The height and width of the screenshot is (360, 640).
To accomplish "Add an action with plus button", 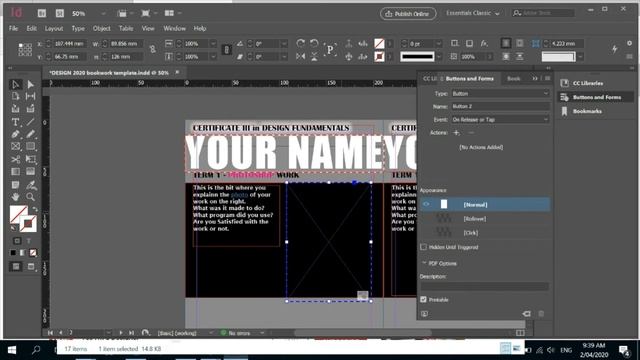I will click(456, 133).
